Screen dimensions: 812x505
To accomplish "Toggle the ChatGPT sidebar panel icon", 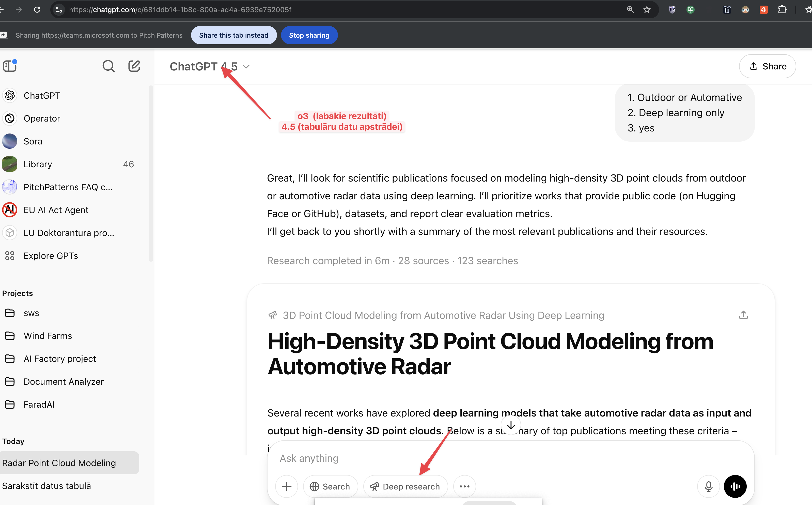I will (10, 66).
